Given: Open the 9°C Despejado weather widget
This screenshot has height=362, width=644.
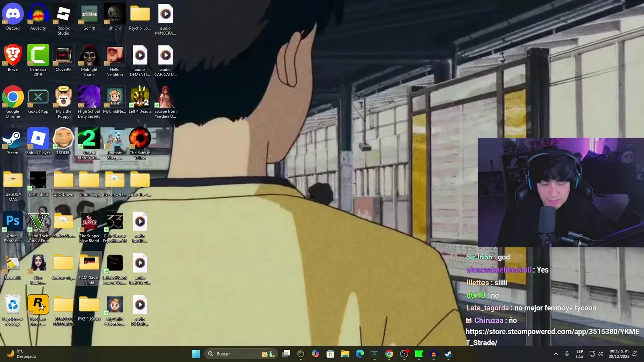Looking at the screenshot, I should pos(20,354).
